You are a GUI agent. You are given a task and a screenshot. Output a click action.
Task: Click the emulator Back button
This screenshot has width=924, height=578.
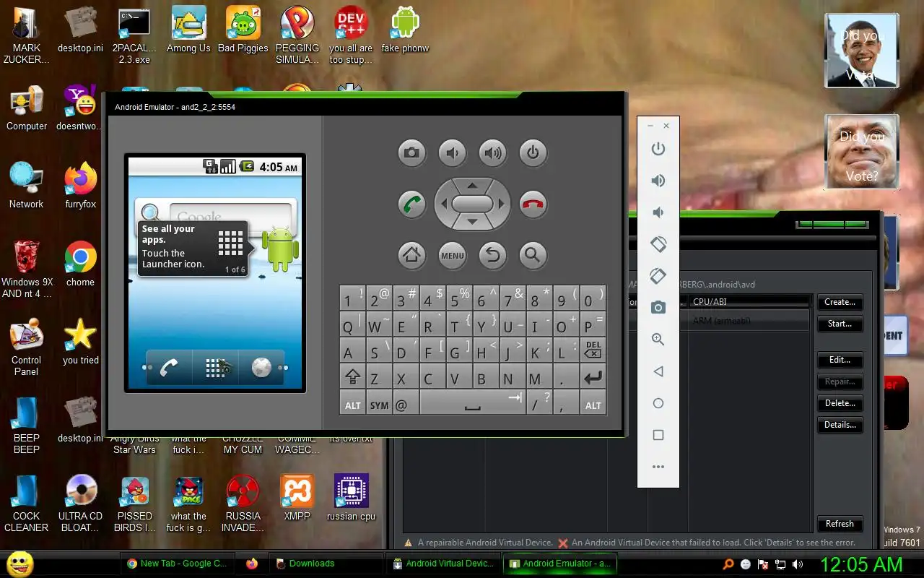[x=492, y=254]
